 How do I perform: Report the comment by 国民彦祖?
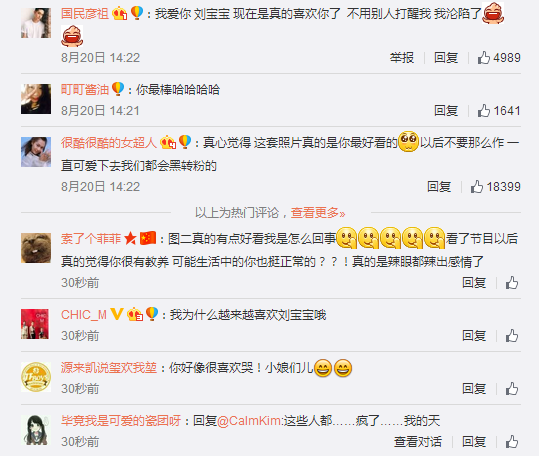402,58
